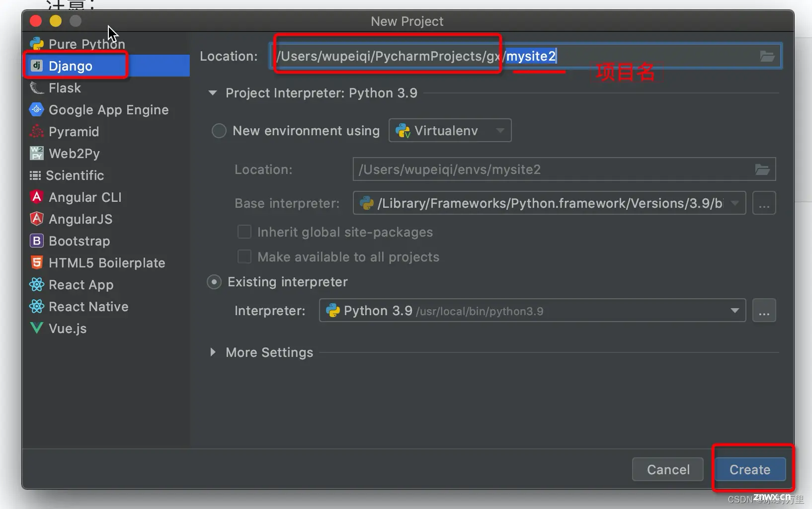Browse folder for environment Location

762,170
